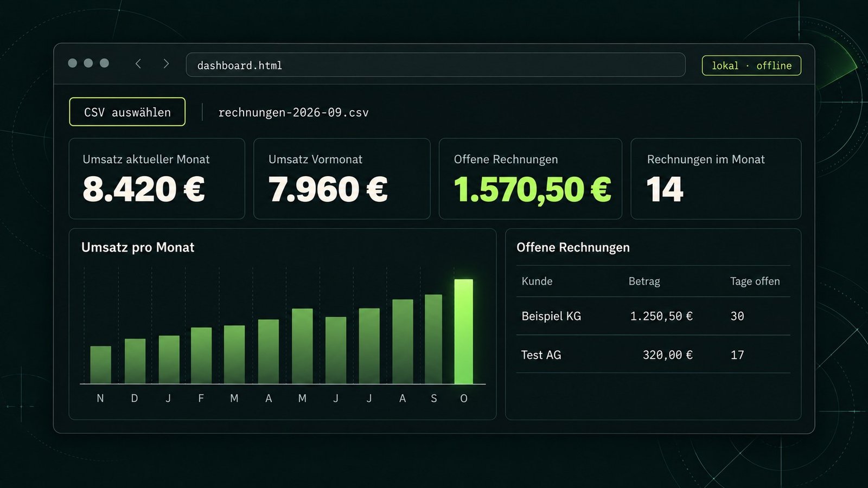
Task: Sort by the Tage offen column header
Action: tap(755, 281)
